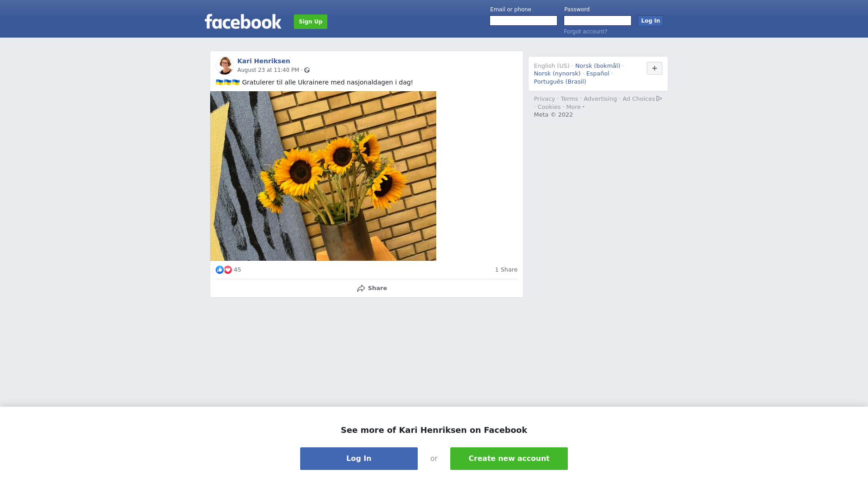Click the blue Like reaction icon
This screenshot has height=488, width=868.
point(220,270)
